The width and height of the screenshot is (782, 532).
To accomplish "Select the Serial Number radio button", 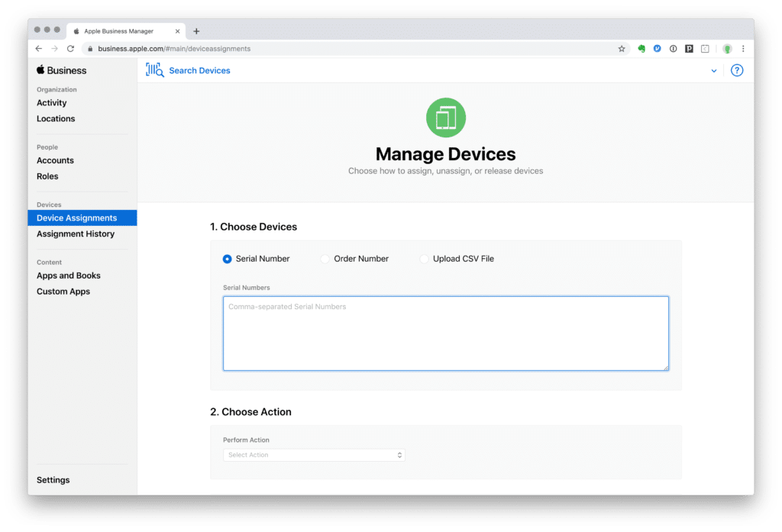I will (227, 259).
